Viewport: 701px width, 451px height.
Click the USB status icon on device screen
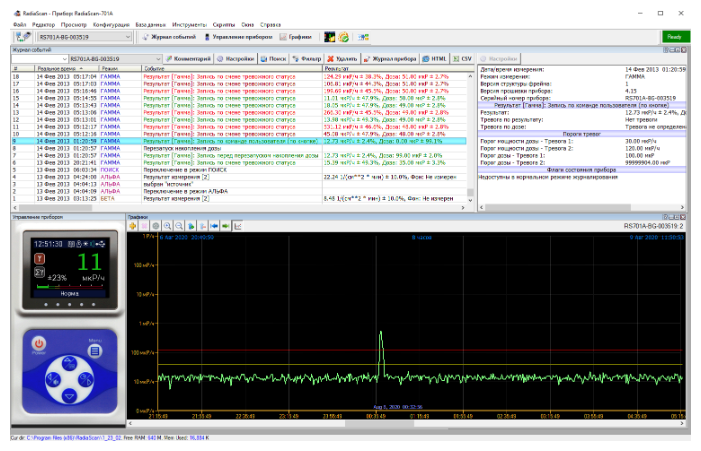click(x=101, y=244)
